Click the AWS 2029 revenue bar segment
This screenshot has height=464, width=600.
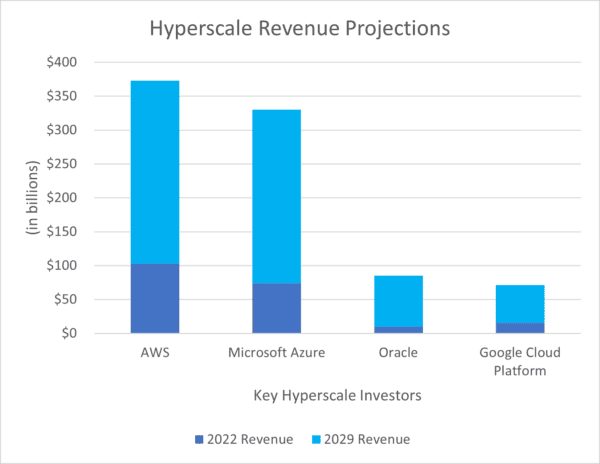click(x=155, y=172)
